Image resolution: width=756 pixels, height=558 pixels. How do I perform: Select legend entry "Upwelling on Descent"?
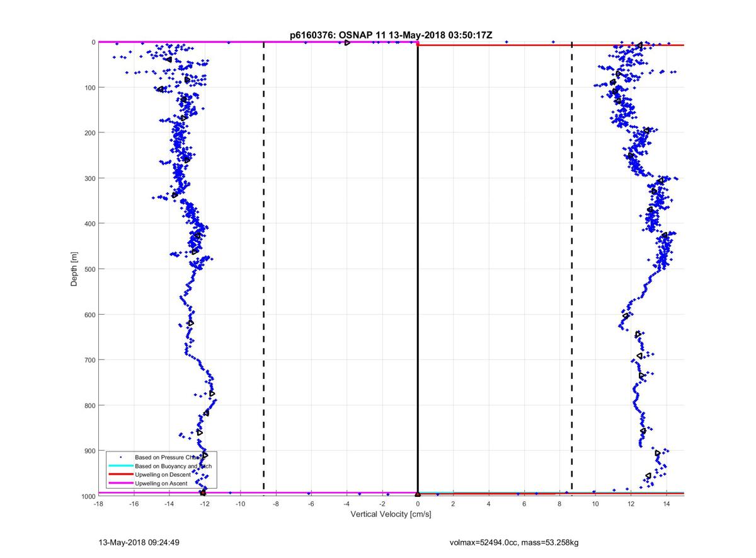(x=163, y=474)
